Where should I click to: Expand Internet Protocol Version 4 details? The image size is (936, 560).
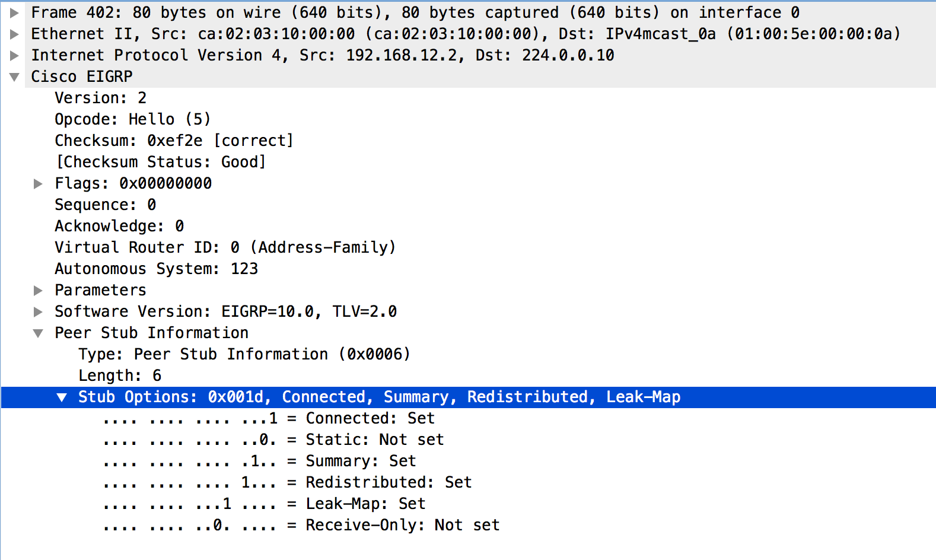click(x=15, y=55)
